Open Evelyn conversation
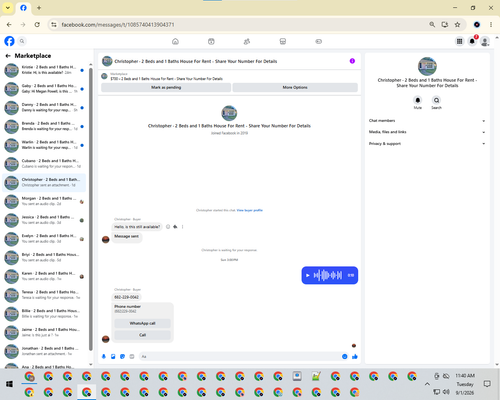This screenshot has height=400, width=500. point(44,239)
